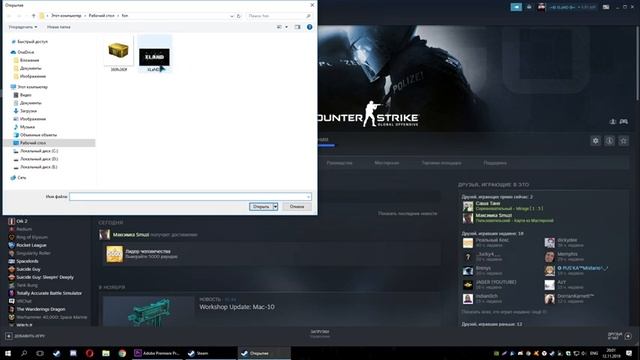The height and width of the screenshot is (360, 640).
Task: Select the golden case image file thumbnail
Action: [x=118, y=51]
